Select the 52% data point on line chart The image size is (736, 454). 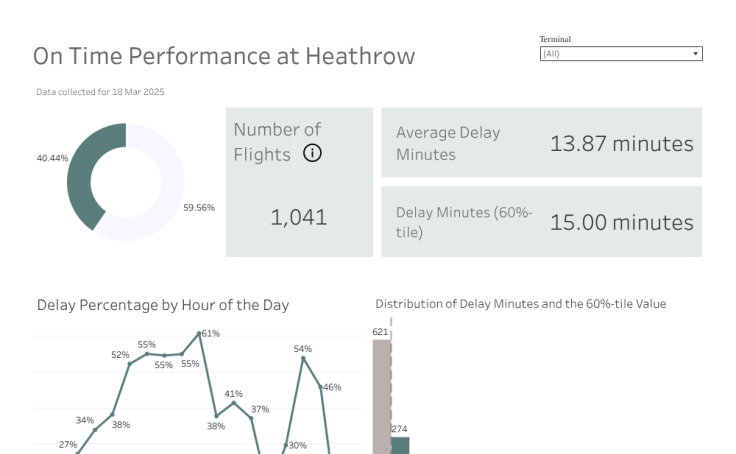130,364
